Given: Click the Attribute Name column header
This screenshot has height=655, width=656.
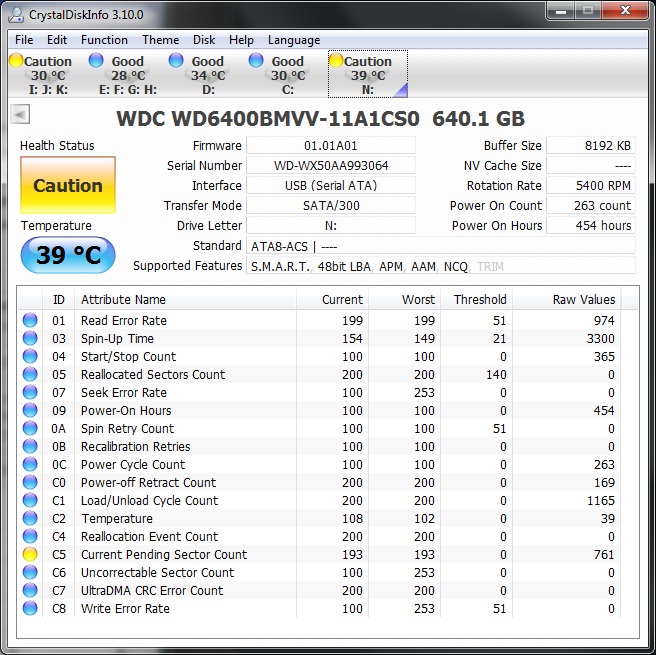Looking at the screenshot, I should pyautogui.click(x=185, y=299).
